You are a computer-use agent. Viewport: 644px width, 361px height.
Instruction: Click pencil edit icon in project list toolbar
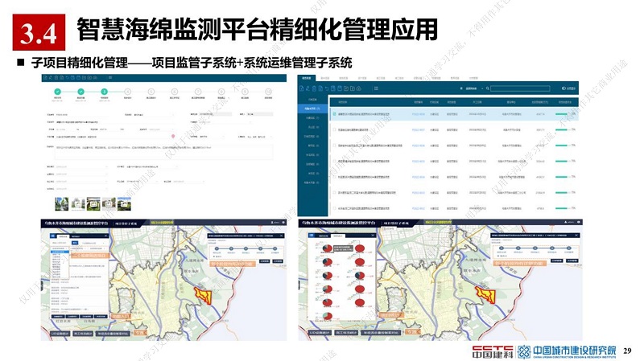click(308, 88)
